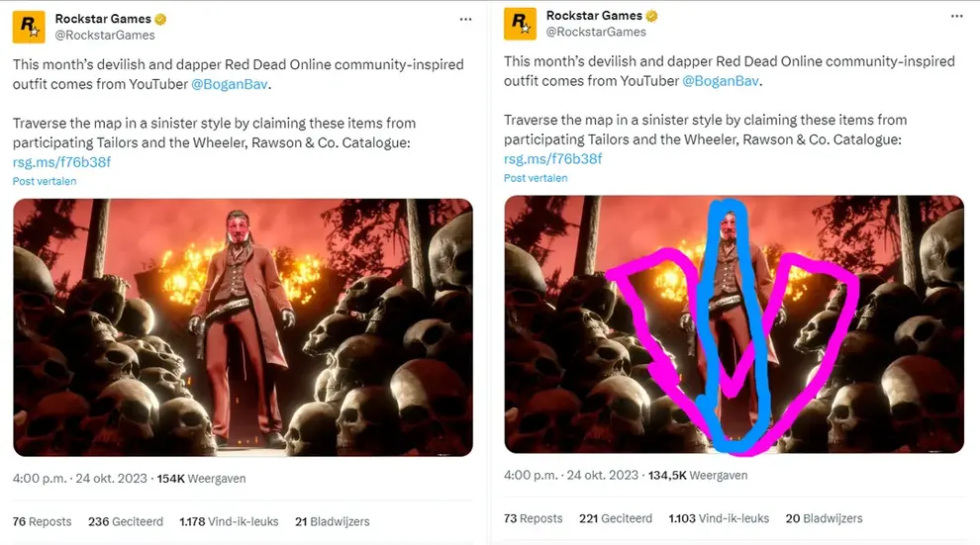The image size is (980, 545).
Task: Open three-dot more menu on left tweet
Action: point(465,20)
